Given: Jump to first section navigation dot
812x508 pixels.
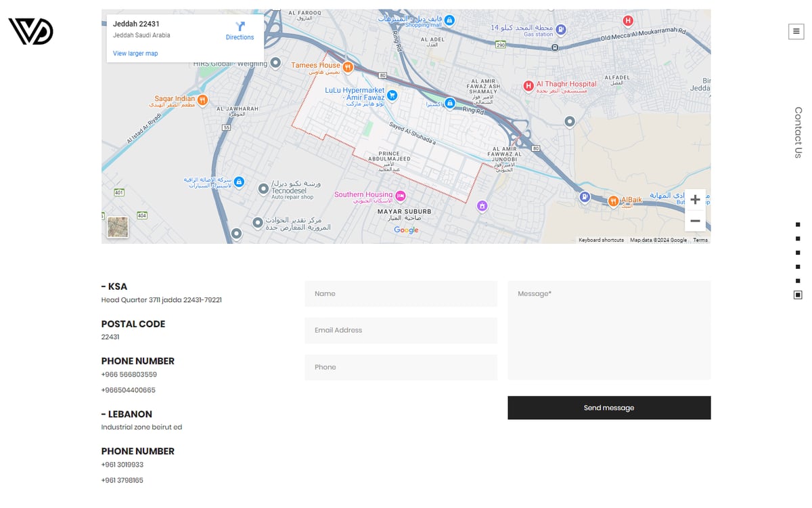Looking at the screenshot, I should tap(798, 224).
